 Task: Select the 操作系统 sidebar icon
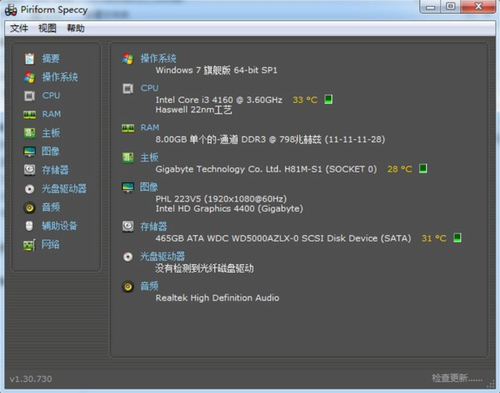pos(29,77)
